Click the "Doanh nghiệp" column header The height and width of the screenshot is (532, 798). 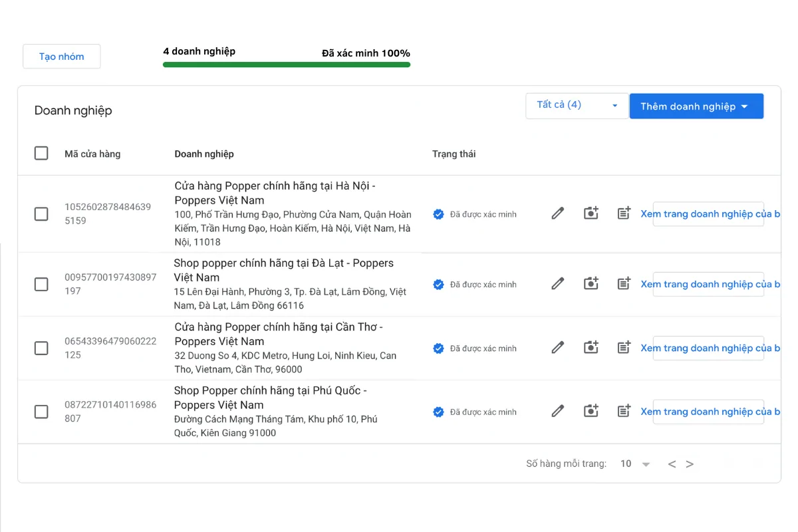[x=204, y=154]
